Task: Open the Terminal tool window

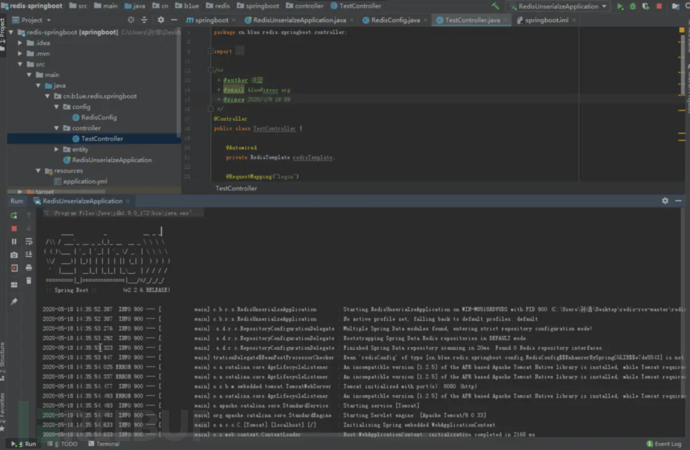Action: pyautogui.click(x=107, y=443)
